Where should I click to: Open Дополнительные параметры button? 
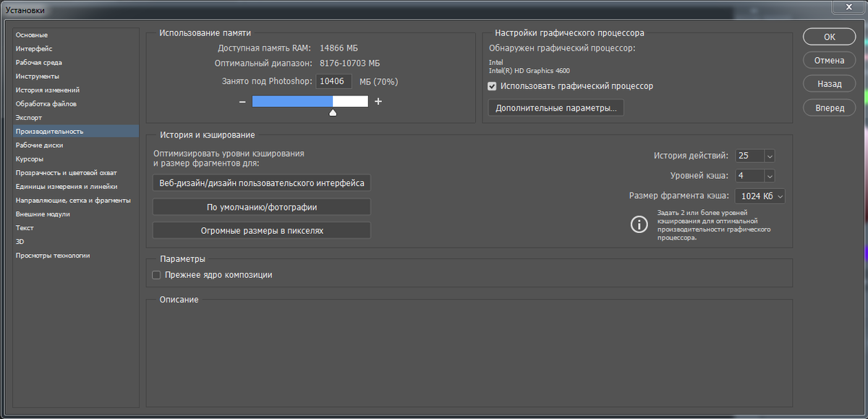click(x=556, y=108)
